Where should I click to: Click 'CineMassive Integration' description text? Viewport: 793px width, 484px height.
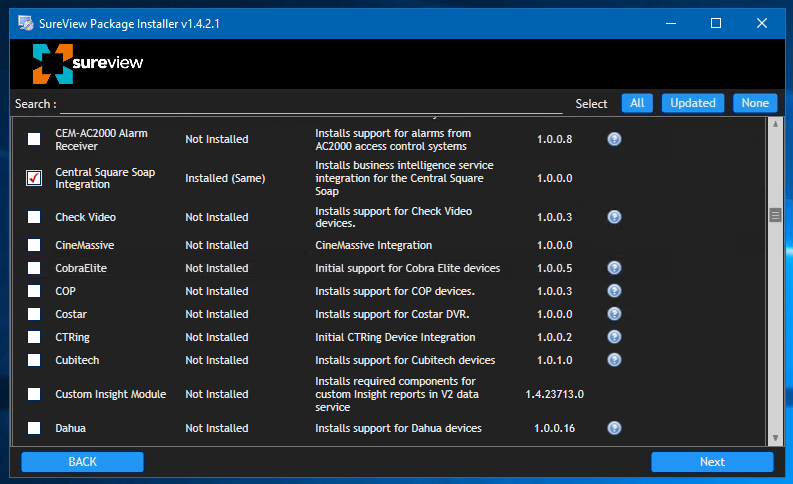[373, 245]
